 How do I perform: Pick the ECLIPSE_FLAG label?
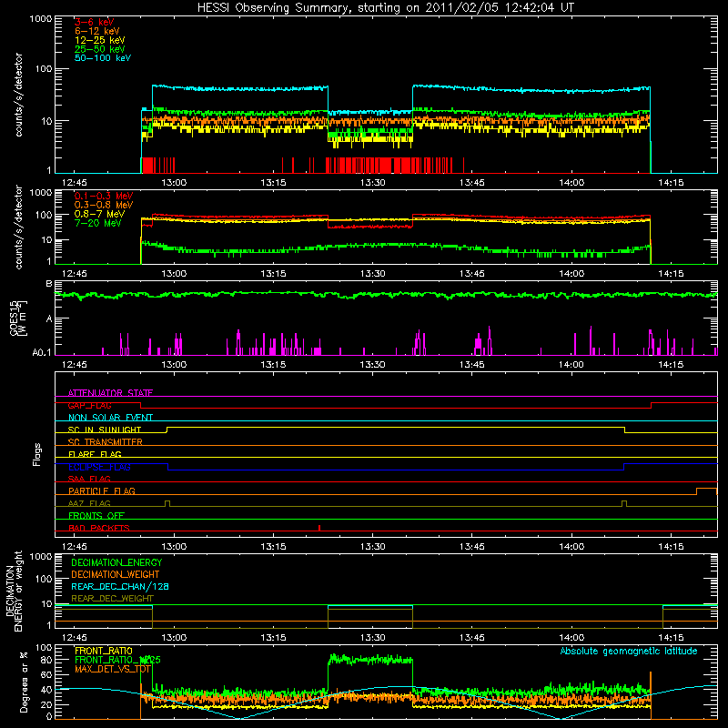pos(99,467)
